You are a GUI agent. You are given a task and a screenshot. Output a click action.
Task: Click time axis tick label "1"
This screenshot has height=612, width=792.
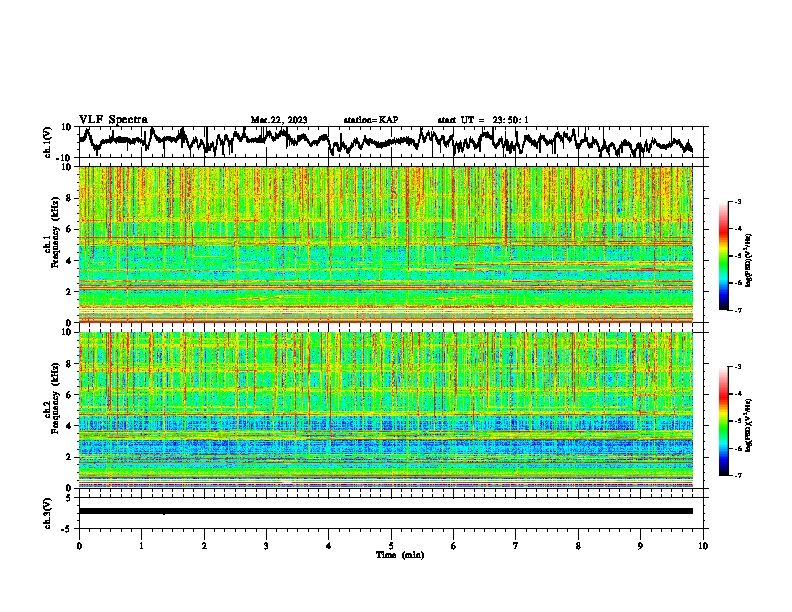click(141, 546)
